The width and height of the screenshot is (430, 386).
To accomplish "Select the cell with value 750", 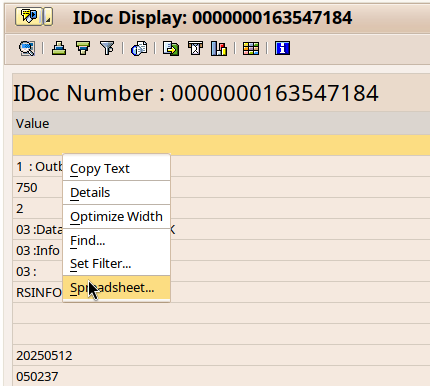I will [x=221, y=187].
